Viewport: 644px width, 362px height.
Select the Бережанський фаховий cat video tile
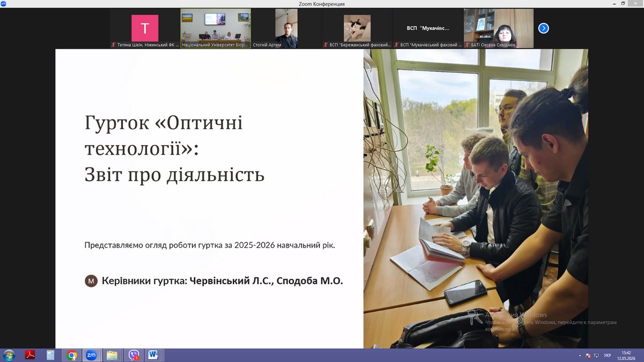coord(357,28)
